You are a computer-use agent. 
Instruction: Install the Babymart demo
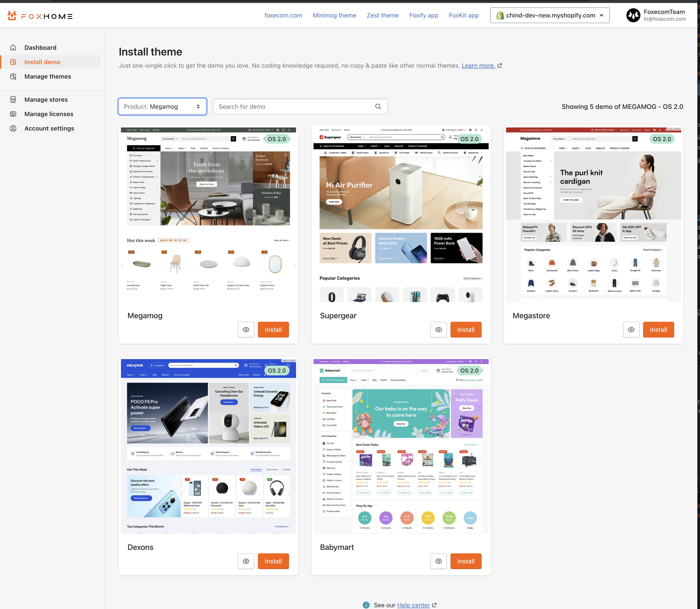(x=466, y=561)
